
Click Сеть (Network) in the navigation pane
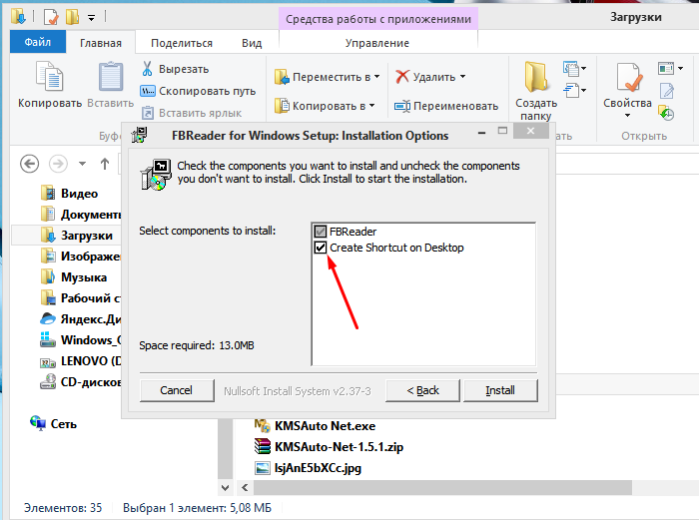point(53,424)
